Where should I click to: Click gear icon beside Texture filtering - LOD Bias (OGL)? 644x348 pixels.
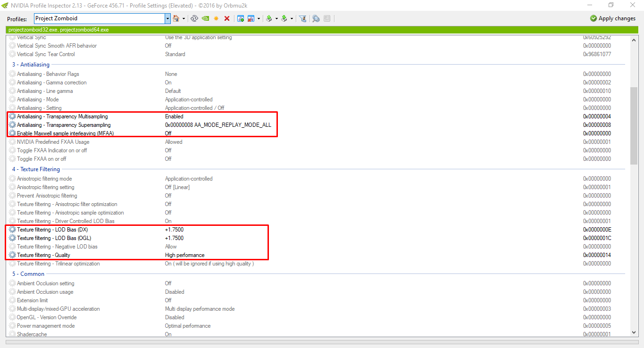point(13,238)
